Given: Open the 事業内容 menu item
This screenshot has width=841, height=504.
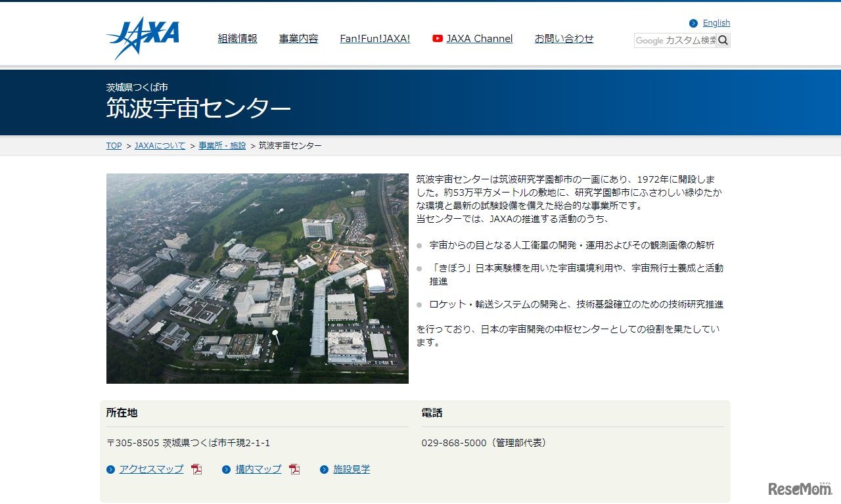Looking at the screenshot, I should click(x=298, y=39).
